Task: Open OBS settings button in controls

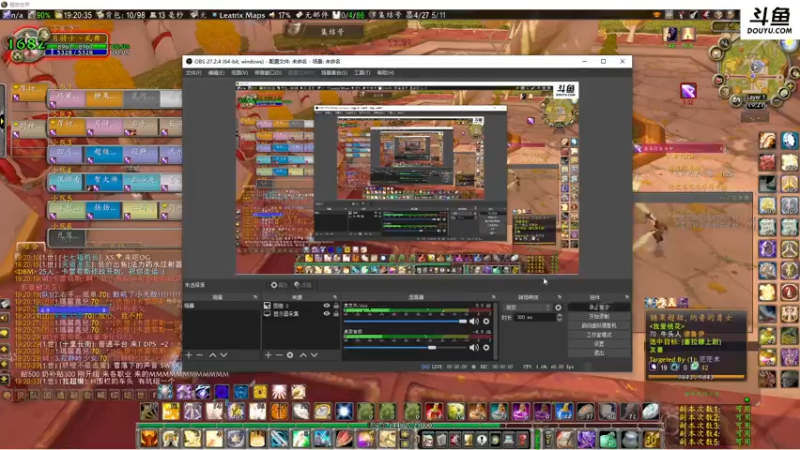Action: [x=599, y=344]
